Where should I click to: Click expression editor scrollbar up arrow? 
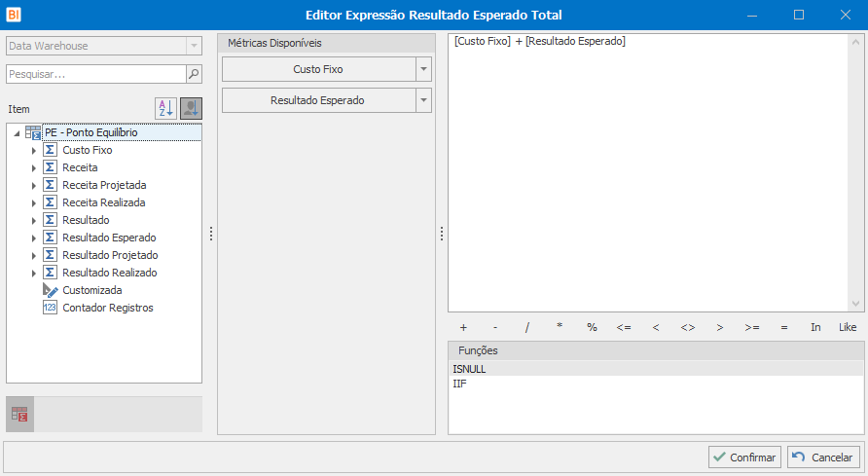pos(855,42)
